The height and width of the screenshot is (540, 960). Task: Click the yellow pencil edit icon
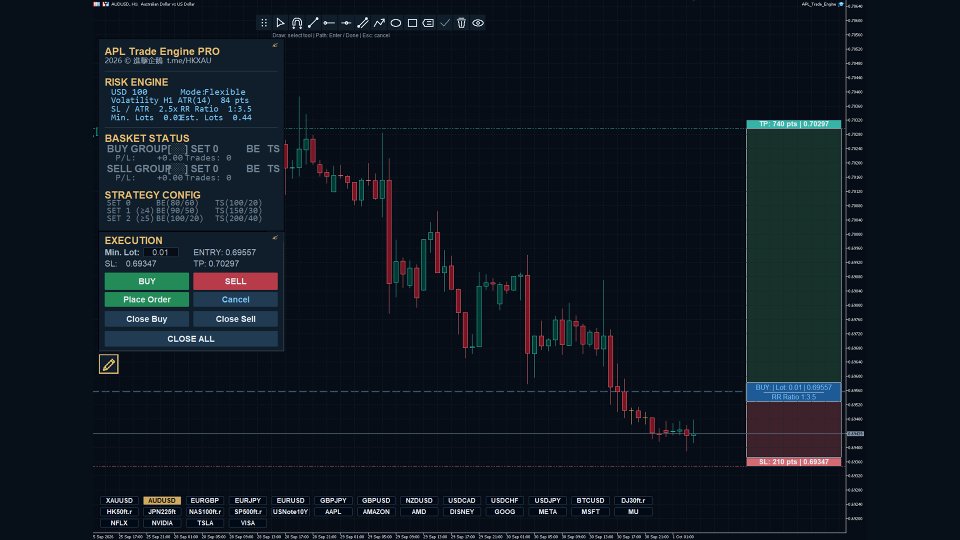point(109,364)
